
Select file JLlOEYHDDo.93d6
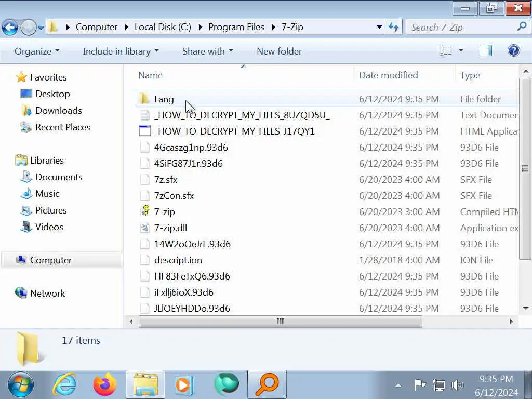pyautogui.click(x=192, y=309)
